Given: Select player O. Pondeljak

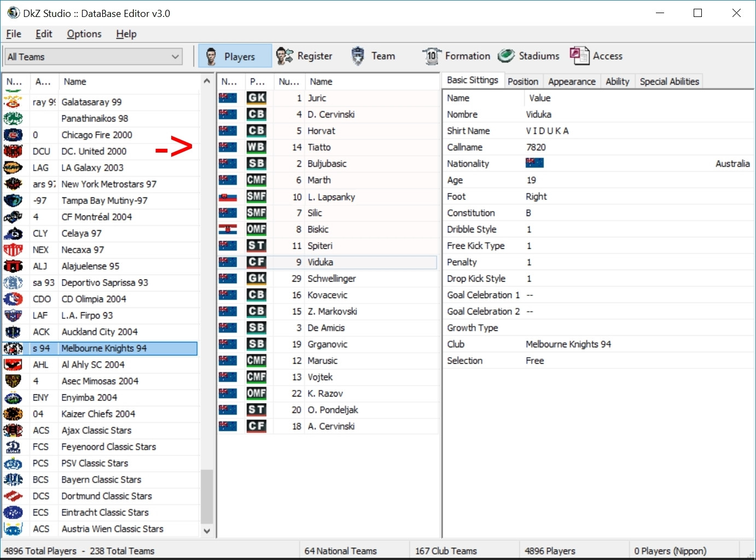Looking at the screenshot, I should click(x=333, y=410).
